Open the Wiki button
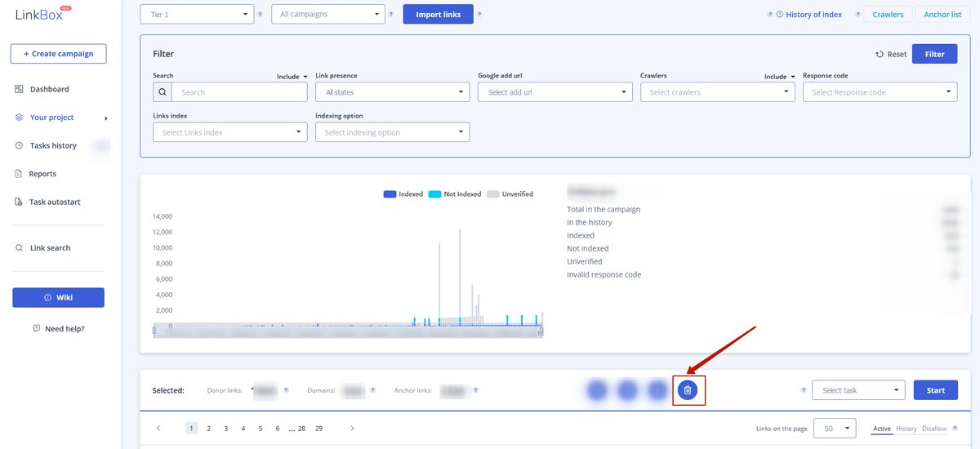 tap(58, 297)
